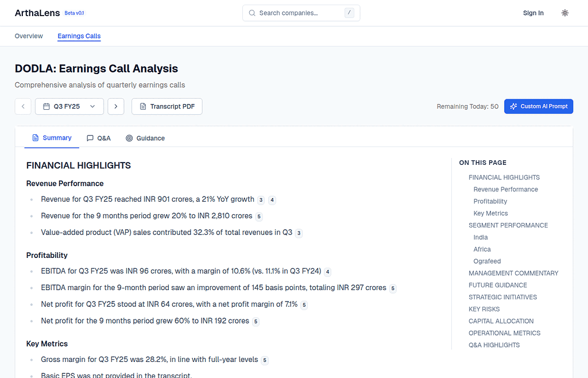Viewport: 588px width, 378px height.
Task: Go to next quarter with right chevron
Action: coord(116,106)
